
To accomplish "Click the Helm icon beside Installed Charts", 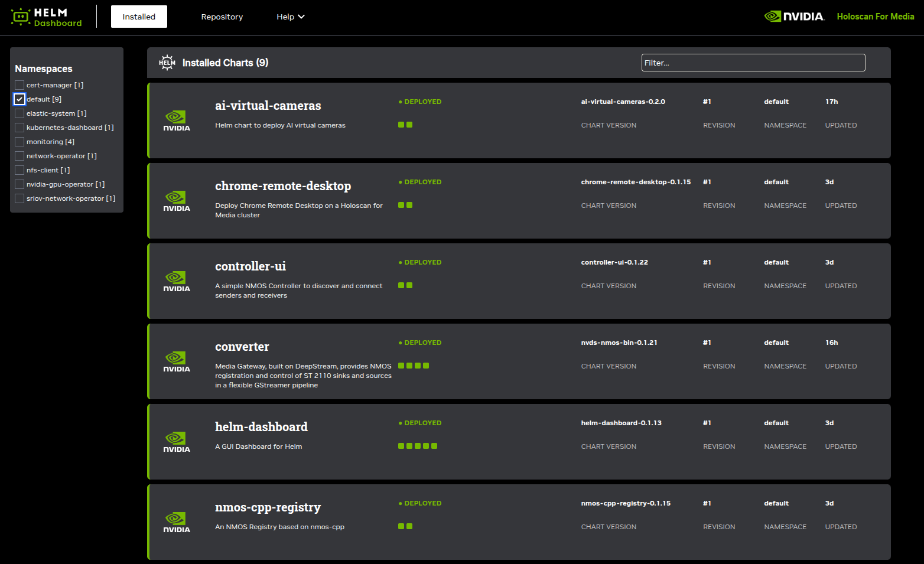I will click(167, 63).
